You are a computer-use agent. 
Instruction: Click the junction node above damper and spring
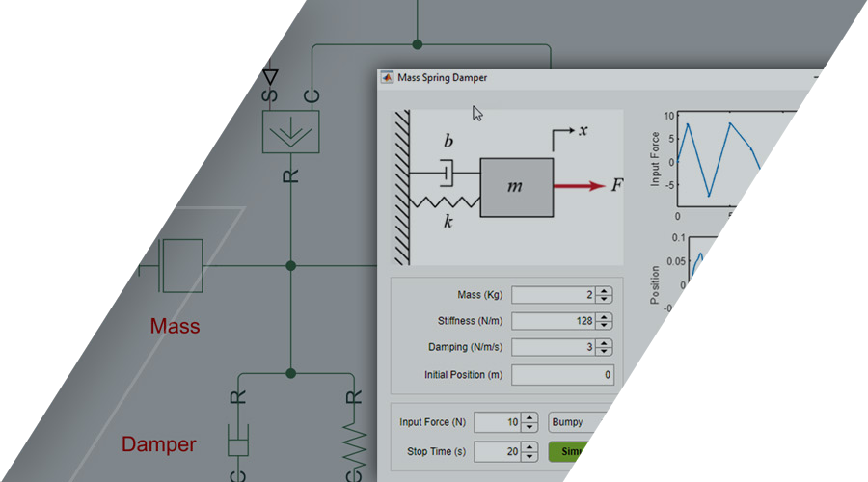290,373
